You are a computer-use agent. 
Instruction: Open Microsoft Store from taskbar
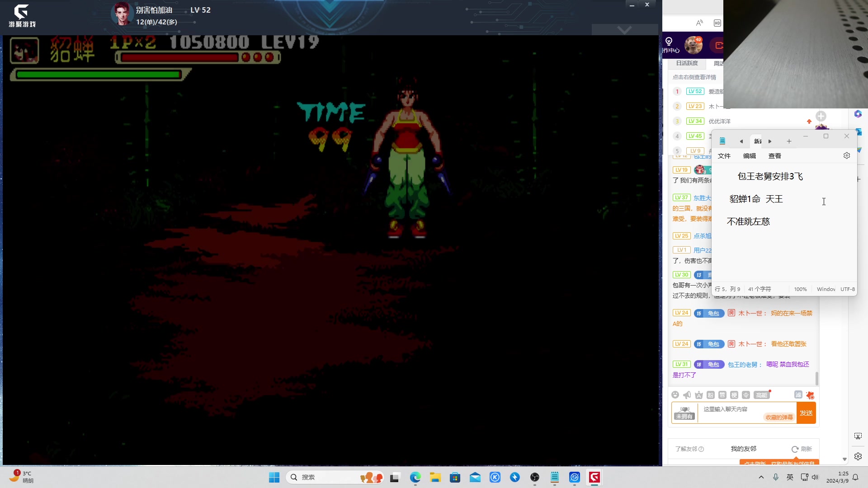[x=455, y=477]
